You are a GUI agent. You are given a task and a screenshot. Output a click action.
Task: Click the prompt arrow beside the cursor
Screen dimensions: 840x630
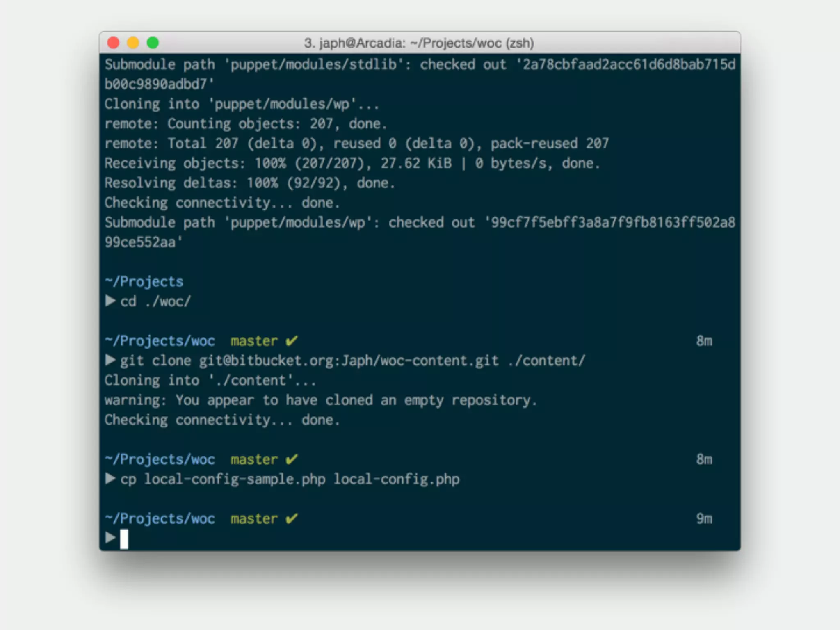pos(110,538)
